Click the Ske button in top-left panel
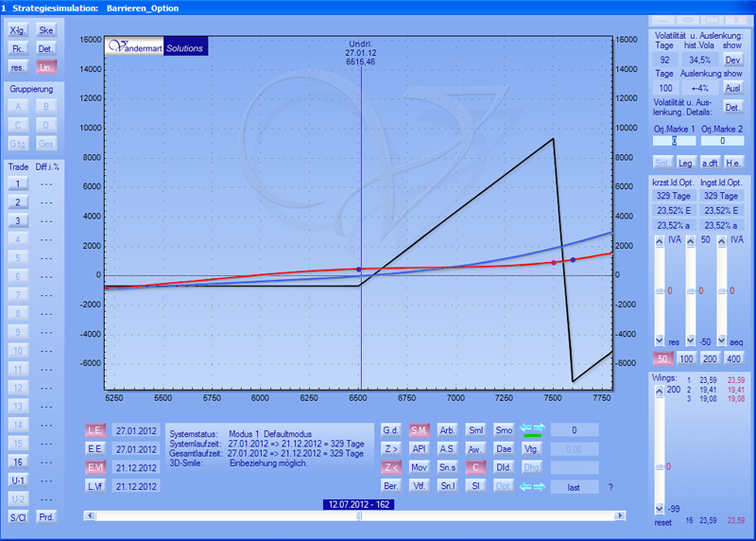Viewport: 756px width, 541px height. [x=46, y=31]
